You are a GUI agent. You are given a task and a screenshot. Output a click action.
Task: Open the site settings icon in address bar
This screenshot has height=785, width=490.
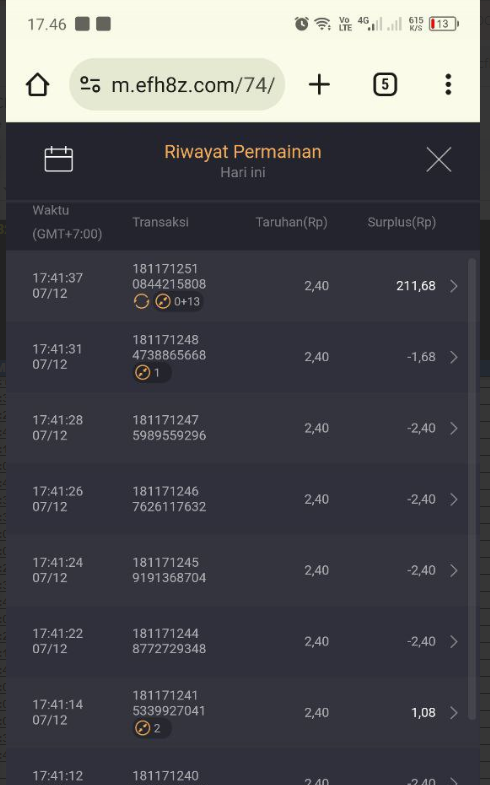[91, 85]
